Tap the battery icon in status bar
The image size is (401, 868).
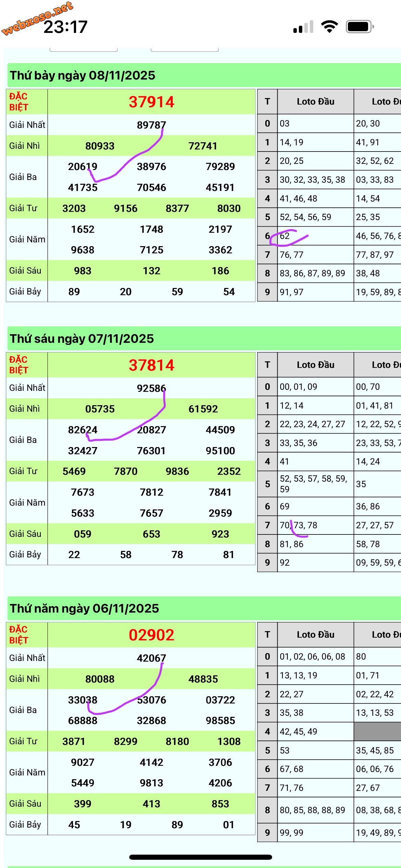(360, 27)
